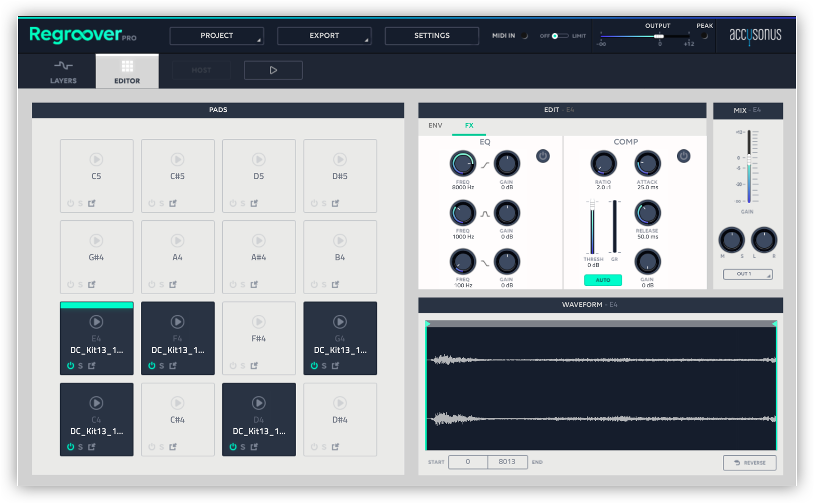Open the SETTINGS panel
The image size is (814, 504).
432,36
